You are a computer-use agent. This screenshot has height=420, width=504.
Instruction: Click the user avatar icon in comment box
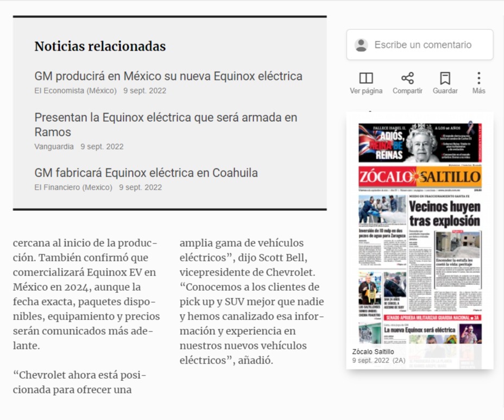pyautogui.click(x=361, y=45)
